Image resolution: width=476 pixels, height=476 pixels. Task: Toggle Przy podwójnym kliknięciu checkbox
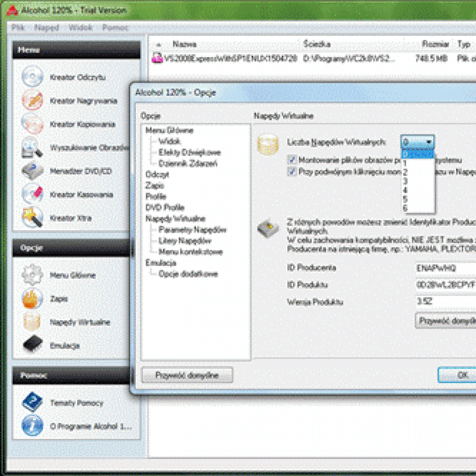[x=292, y=172]
